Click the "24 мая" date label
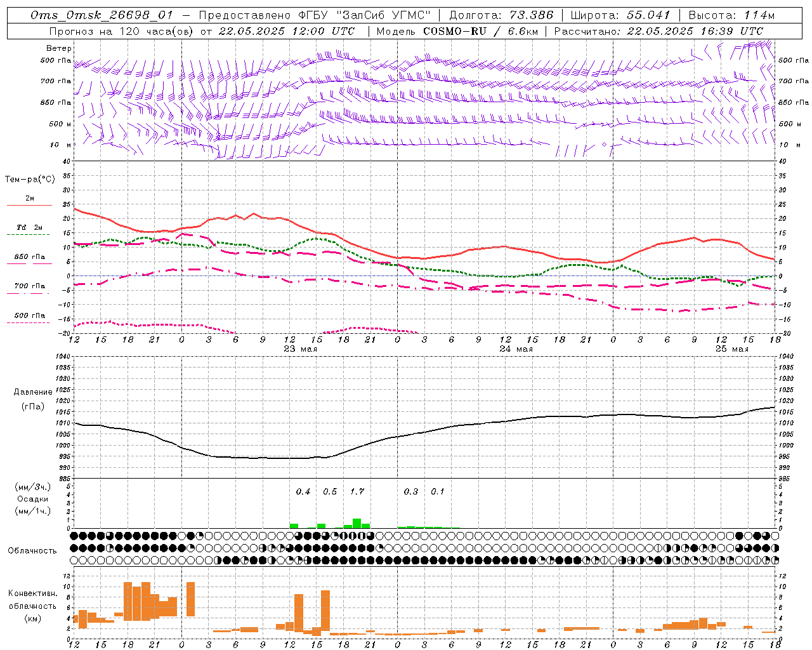812x650 pixels. tap(516, 349)
